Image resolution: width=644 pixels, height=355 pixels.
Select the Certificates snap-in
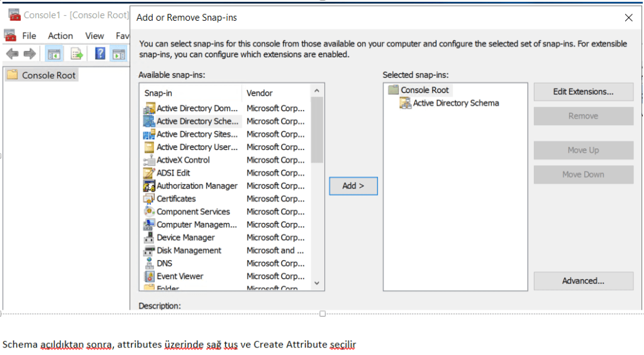[175, 199]
